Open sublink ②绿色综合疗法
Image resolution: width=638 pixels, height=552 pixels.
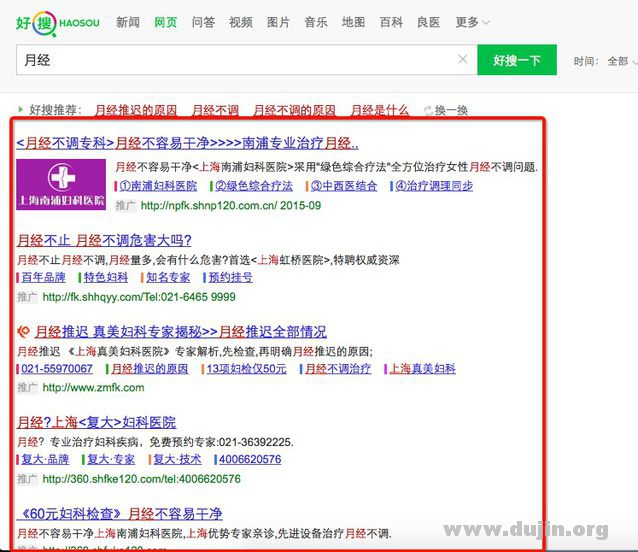[254, 186]
